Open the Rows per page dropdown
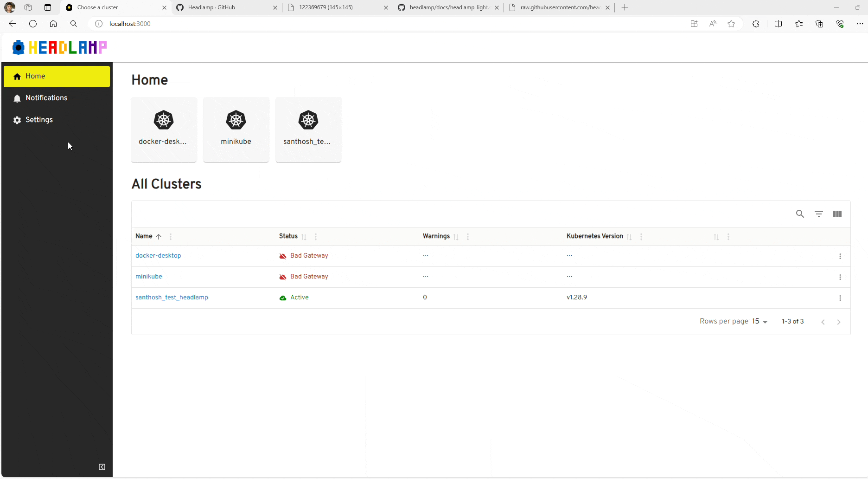The image size is (868, 479). point(759,321)
